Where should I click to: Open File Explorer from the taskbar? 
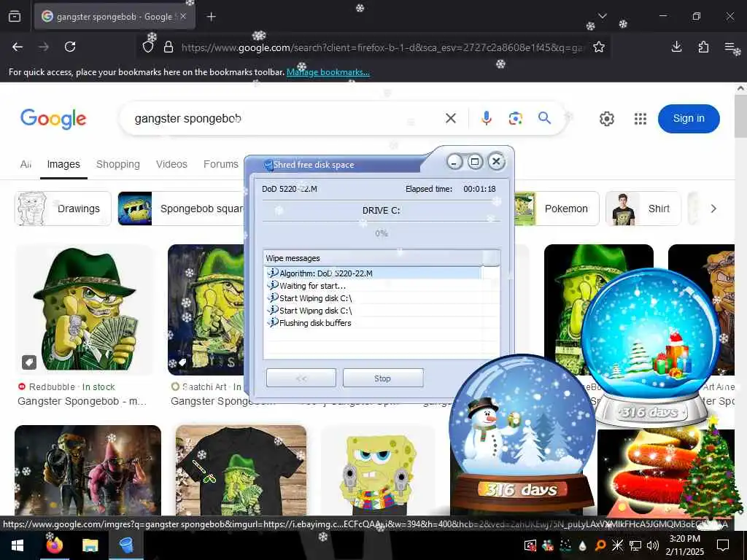click(x=90, y=545)
